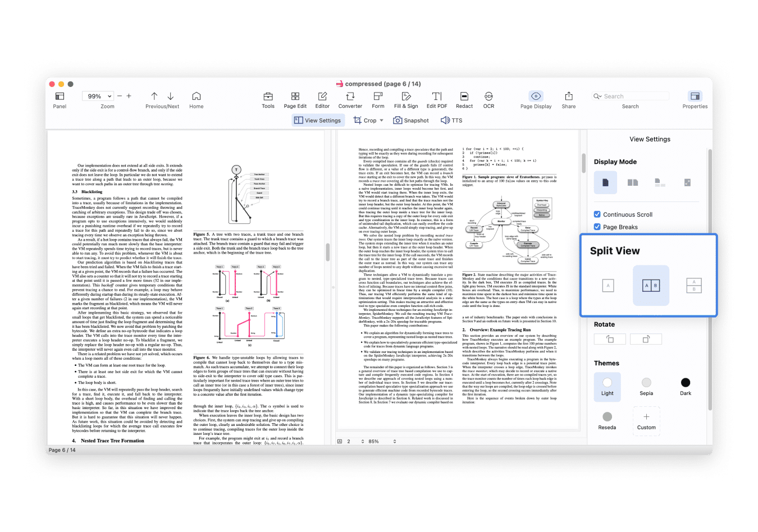This screenshot has width=758, height=532.
Task: Disable the Page Breaks checkbox
Action: (x=597, y=227)
